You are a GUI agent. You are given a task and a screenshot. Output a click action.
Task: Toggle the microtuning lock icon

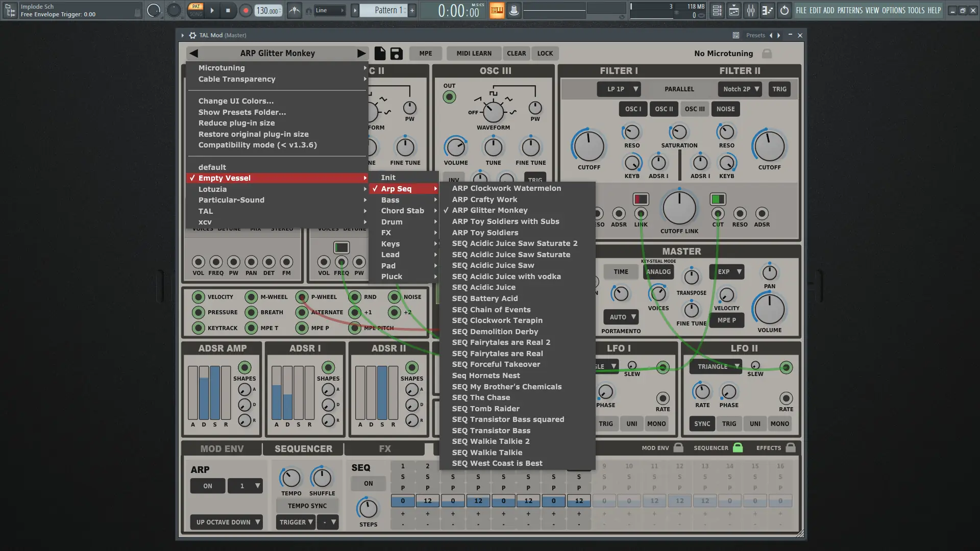pos(767,54)
